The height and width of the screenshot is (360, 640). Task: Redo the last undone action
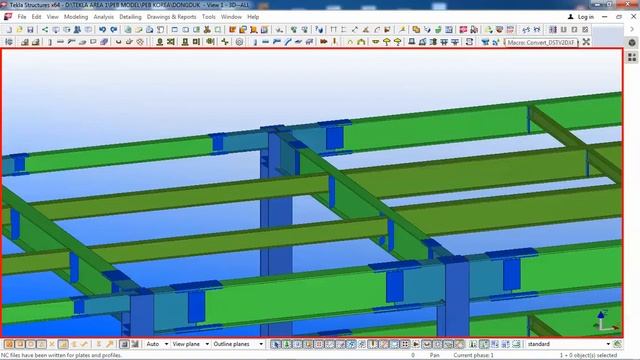pyautogui.click(x=114, y=30)
